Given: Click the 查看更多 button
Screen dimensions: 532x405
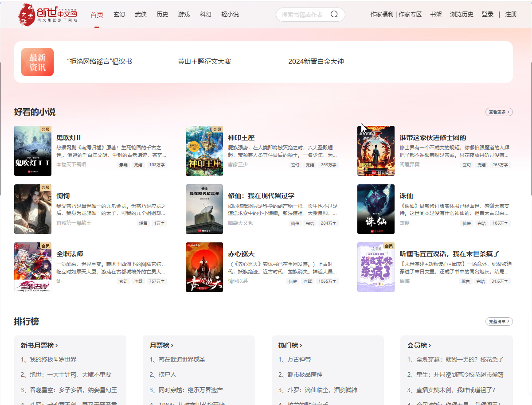Looking at the screenshot, I should click(498, 112).
